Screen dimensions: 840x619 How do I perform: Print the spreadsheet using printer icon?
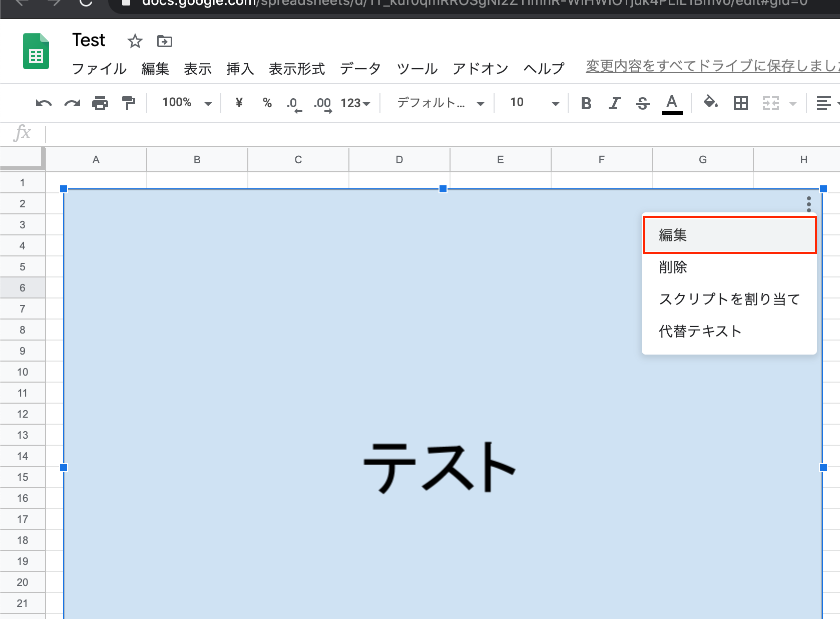click(x=100, y=103)
